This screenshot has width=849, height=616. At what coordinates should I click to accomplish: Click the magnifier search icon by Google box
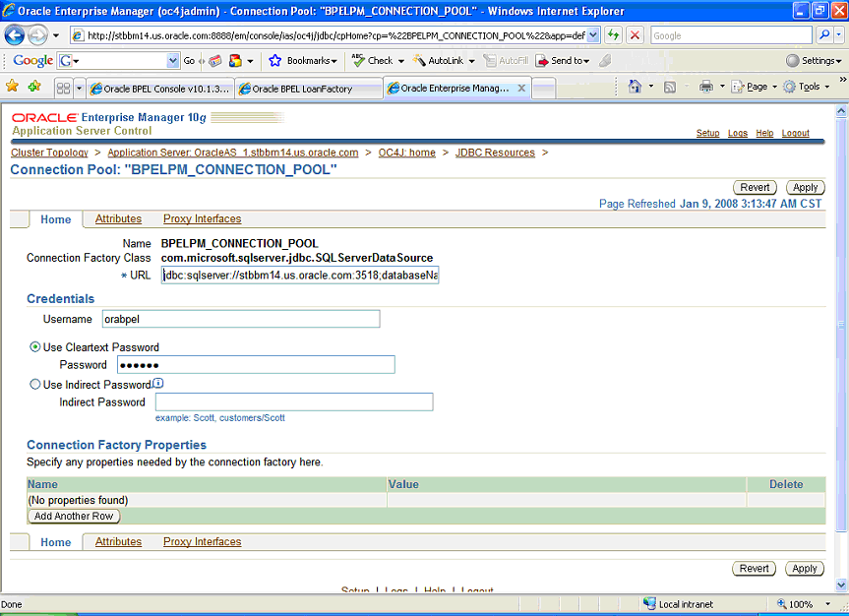pos(824,35)
